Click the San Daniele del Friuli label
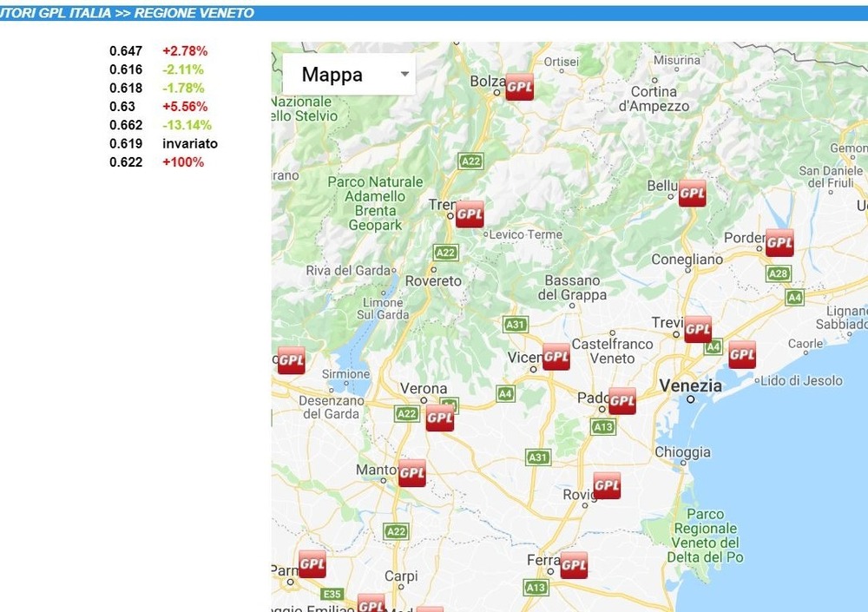Screen dimensions: 868x612 (831, 177)
